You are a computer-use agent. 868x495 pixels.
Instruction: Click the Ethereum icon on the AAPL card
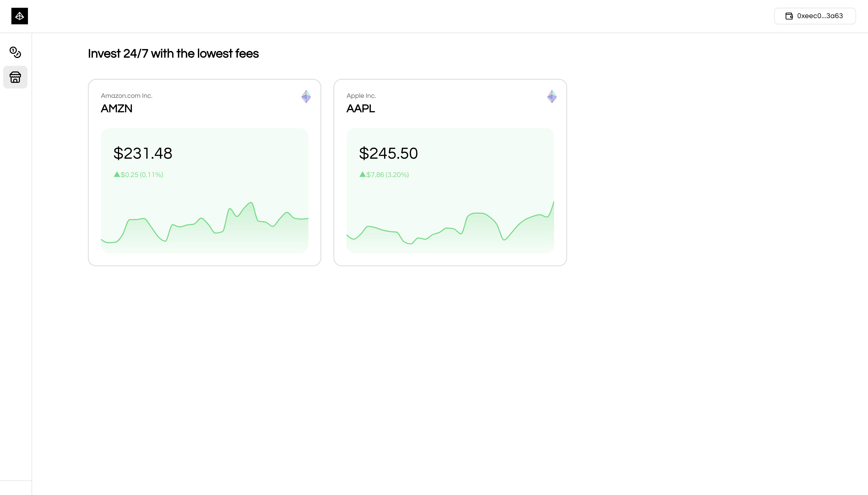551,97
